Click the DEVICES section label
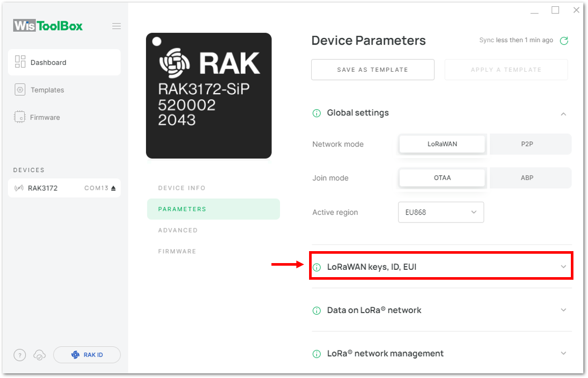 [29, 170]
